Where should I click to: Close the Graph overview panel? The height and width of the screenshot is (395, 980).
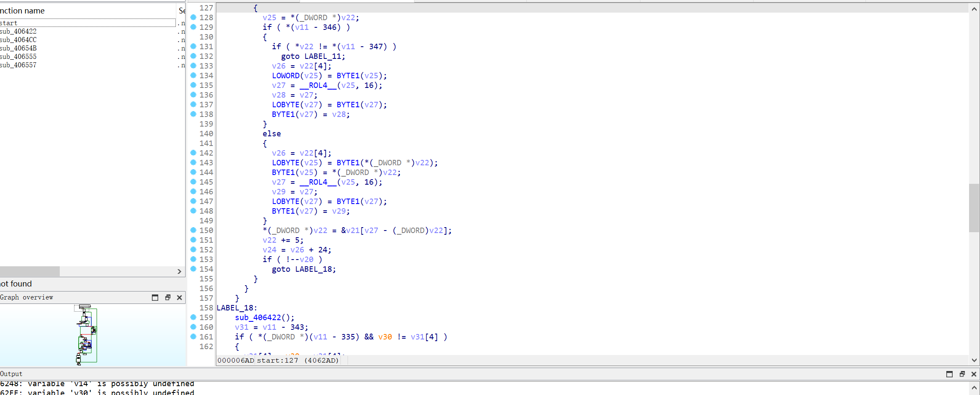180,297
